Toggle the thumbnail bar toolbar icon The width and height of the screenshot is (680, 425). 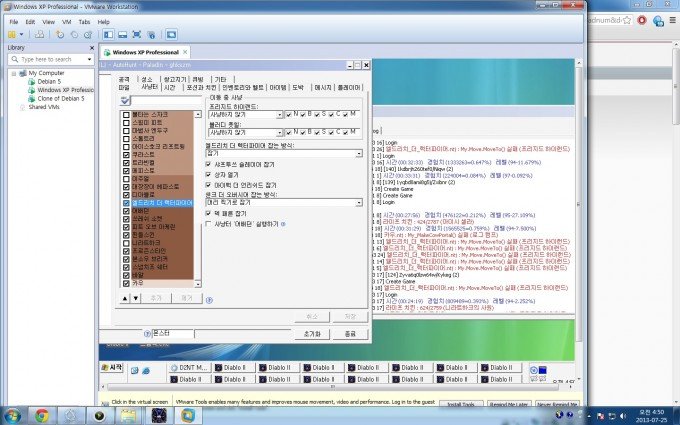(123, 35)
